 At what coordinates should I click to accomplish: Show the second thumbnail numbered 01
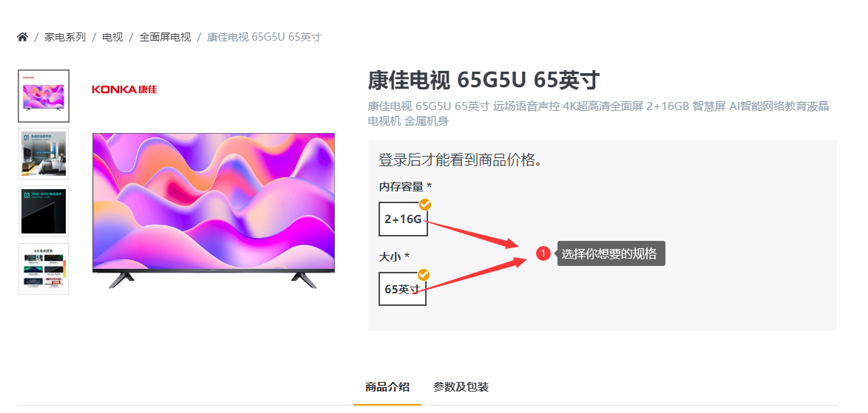click(x=44, y=154)
